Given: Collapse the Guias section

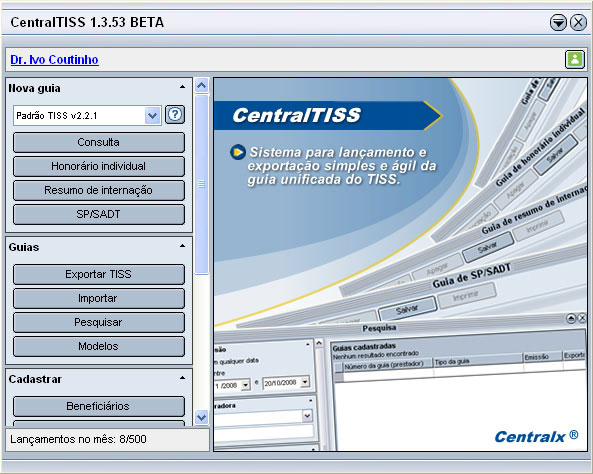Looking at the screenshot, I should coord(182,246).
